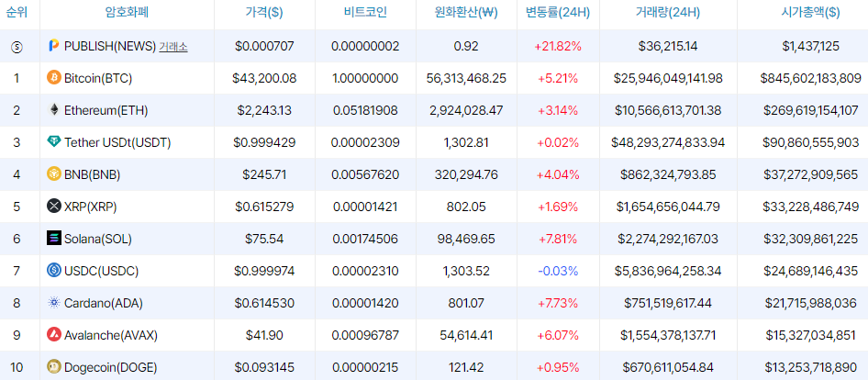This screenshot has width=868, height=380.
Task: Select USDC(USDC) coin name
Action: click(101, 272)
